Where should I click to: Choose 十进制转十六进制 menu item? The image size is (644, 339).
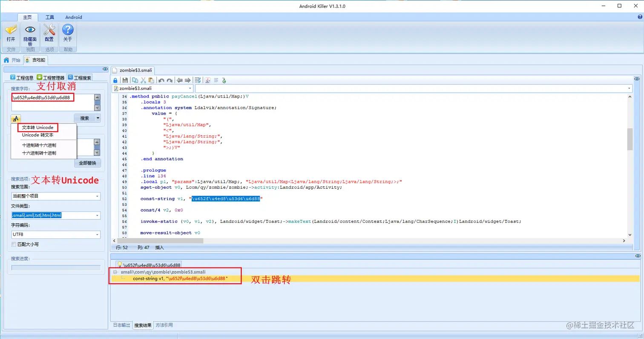[39, 145]
